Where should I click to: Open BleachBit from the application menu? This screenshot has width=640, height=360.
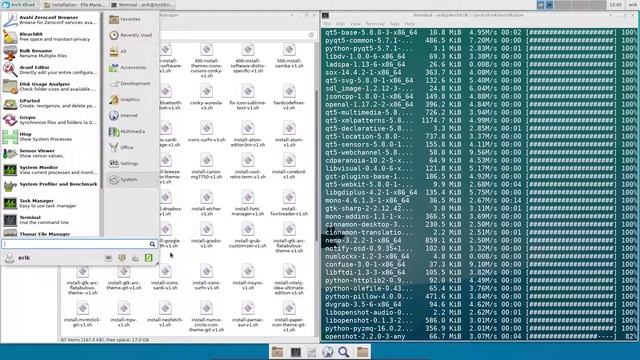(x=50, y=37)
